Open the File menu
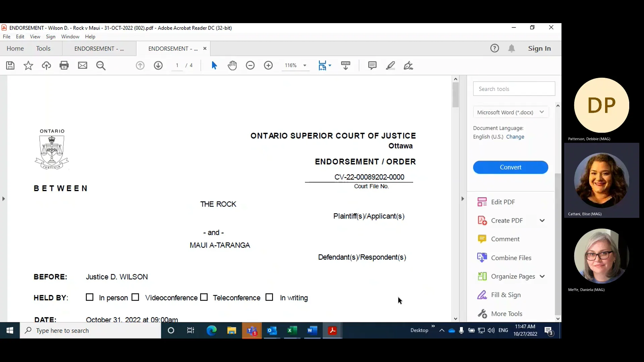The image size is (644, 362). 7,37
